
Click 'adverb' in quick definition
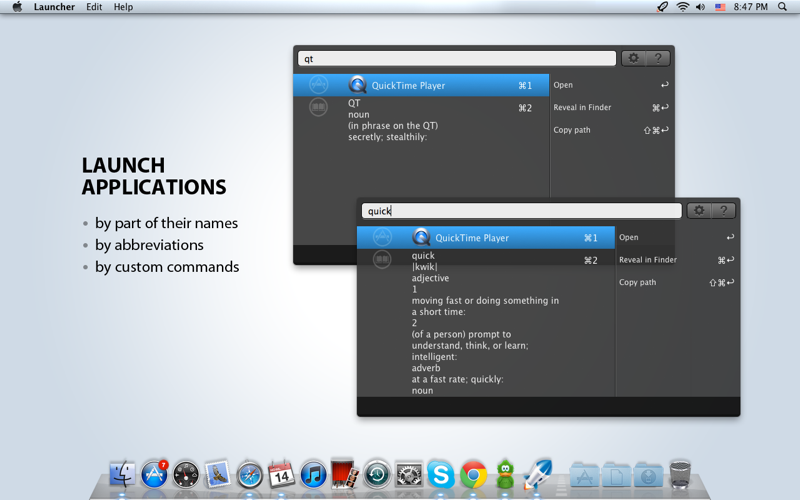coord(426,368)
